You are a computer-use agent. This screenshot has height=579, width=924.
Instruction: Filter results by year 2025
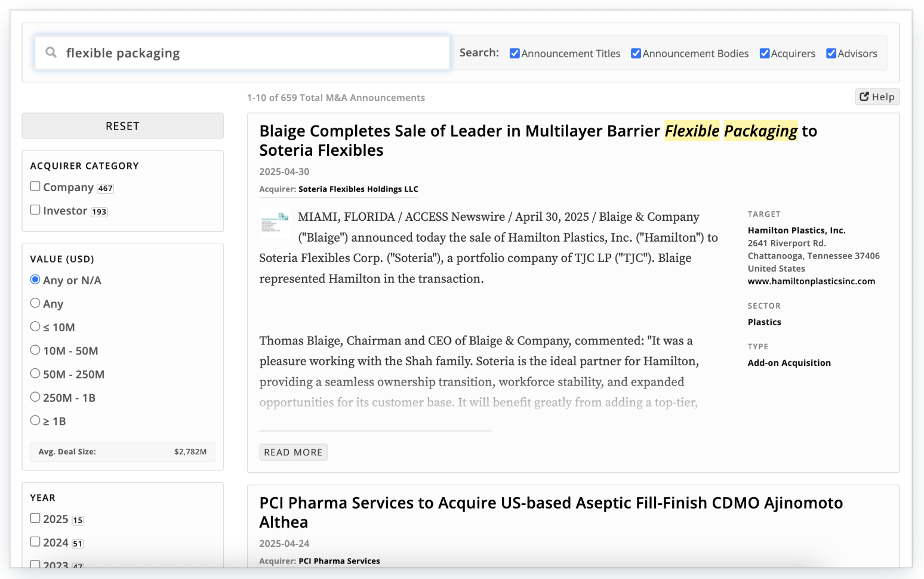35,519
